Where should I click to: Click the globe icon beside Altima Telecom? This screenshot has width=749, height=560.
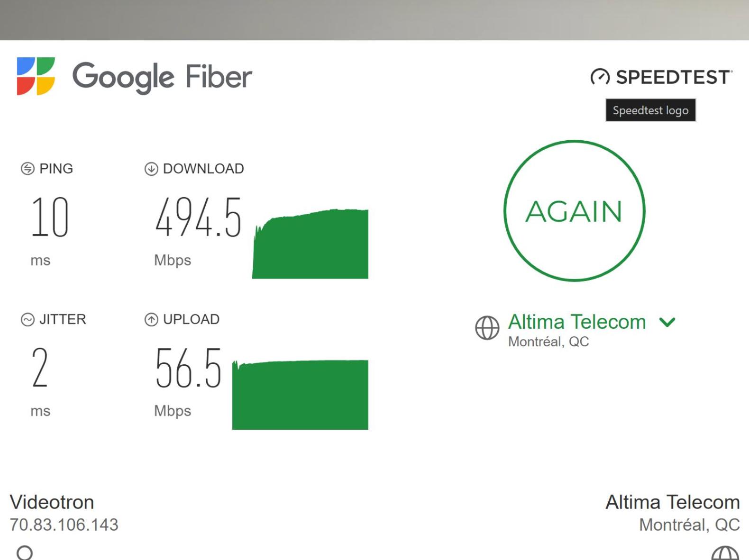pyautogui.click(x=487, y=328)
